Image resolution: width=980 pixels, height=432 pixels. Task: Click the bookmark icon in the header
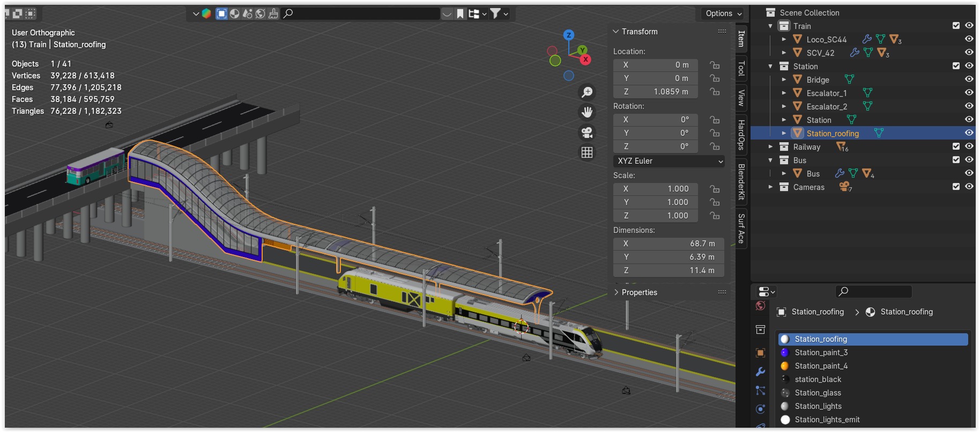point(460,13)
